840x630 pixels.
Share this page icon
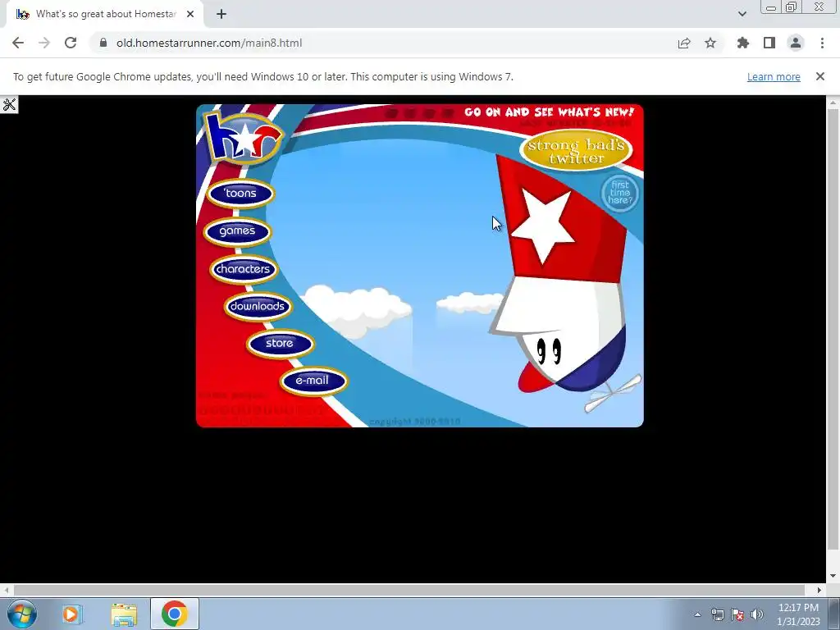684,43
